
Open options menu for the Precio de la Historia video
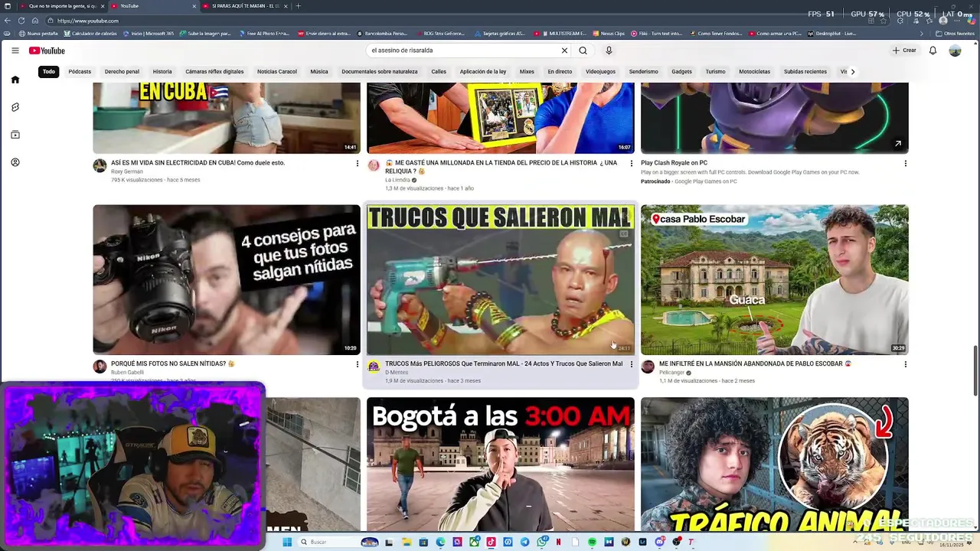coord(631,163)
